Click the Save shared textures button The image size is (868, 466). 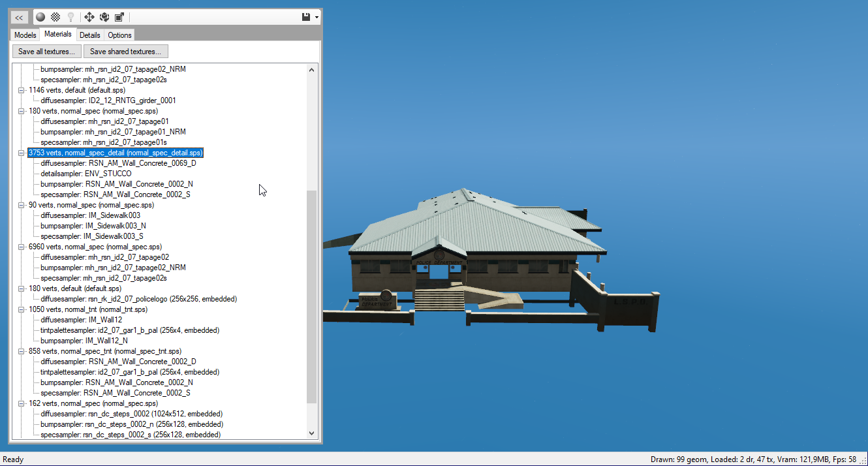[x=125, y=51]
